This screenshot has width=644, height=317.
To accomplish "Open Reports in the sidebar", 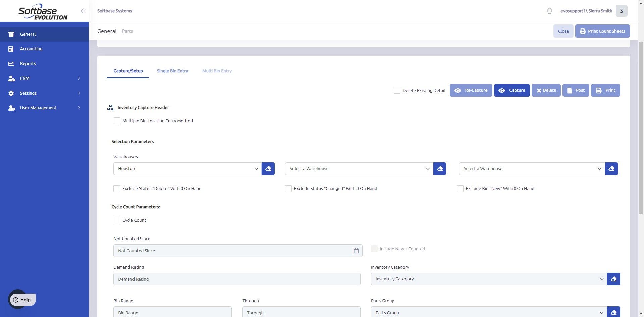I will tap(44, 64).
